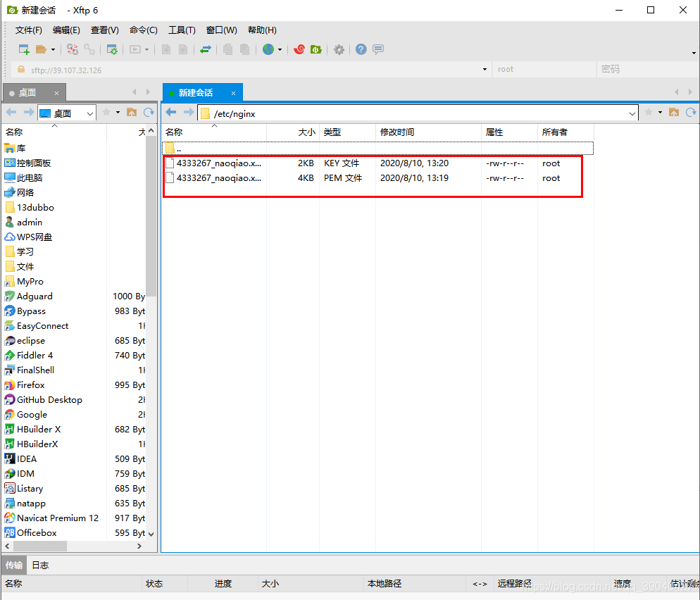Click the transfer-left page arrow icon
700x600 pixels.
pyautogui.click(x=166, y=49)
